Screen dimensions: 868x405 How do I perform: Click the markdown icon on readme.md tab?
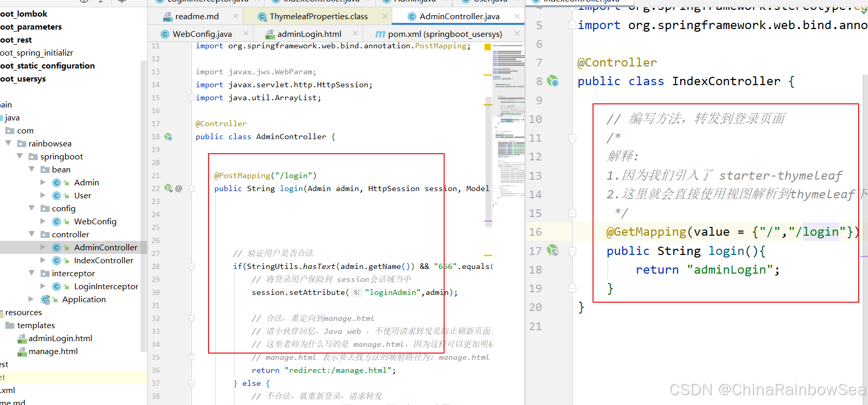167,17
